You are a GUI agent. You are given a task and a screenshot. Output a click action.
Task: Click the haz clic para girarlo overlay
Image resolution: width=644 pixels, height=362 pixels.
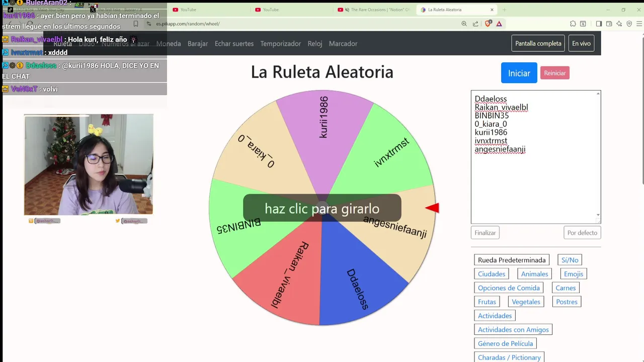pos(322,208)
